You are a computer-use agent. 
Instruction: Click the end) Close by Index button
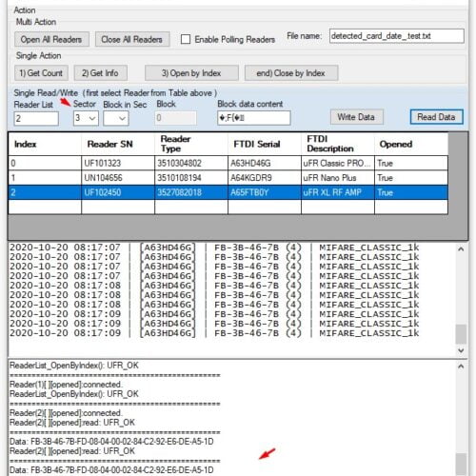291,73
